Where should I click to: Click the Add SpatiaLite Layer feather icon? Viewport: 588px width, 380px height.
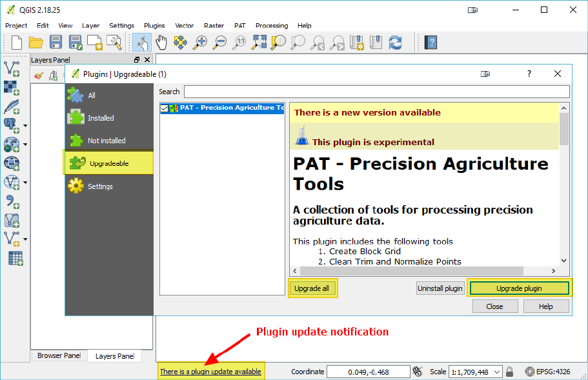(12, 106)
